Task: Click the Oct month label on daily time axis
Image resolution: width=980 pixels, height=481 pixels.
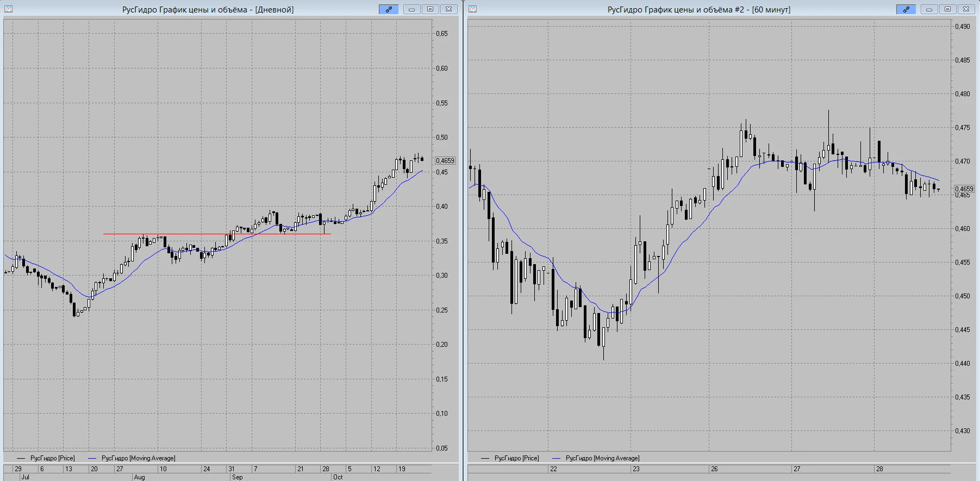Action: [338, 477]
